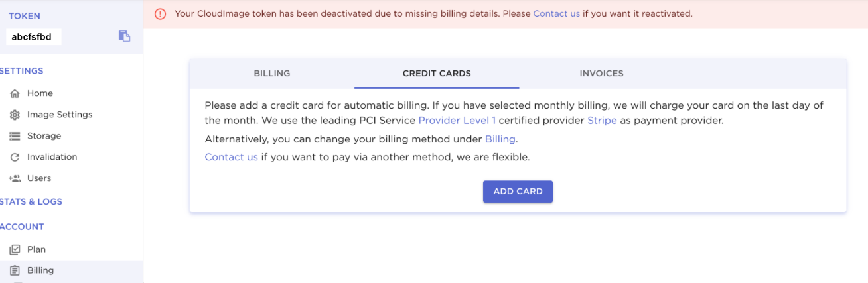868x283 pixels.
Task: Click the Contact us link in the card
Action: [231, 158]
